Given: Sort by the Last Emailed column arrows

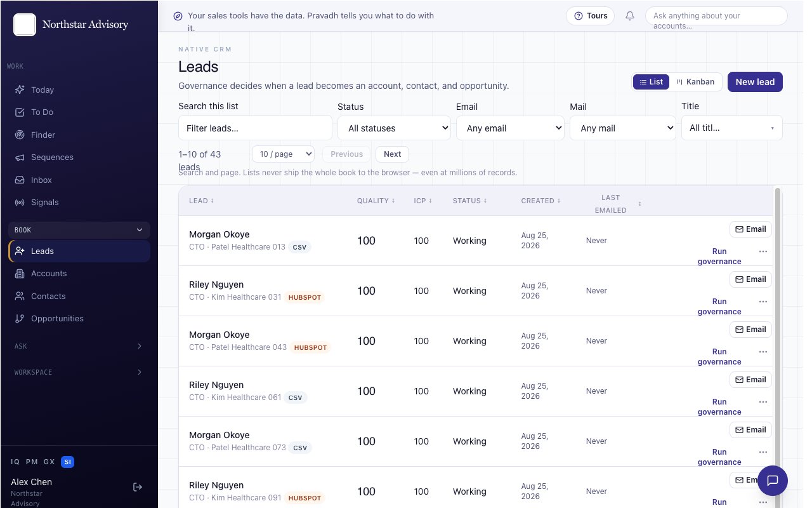Looking at the screenshot, I should [x=639, y=204].
